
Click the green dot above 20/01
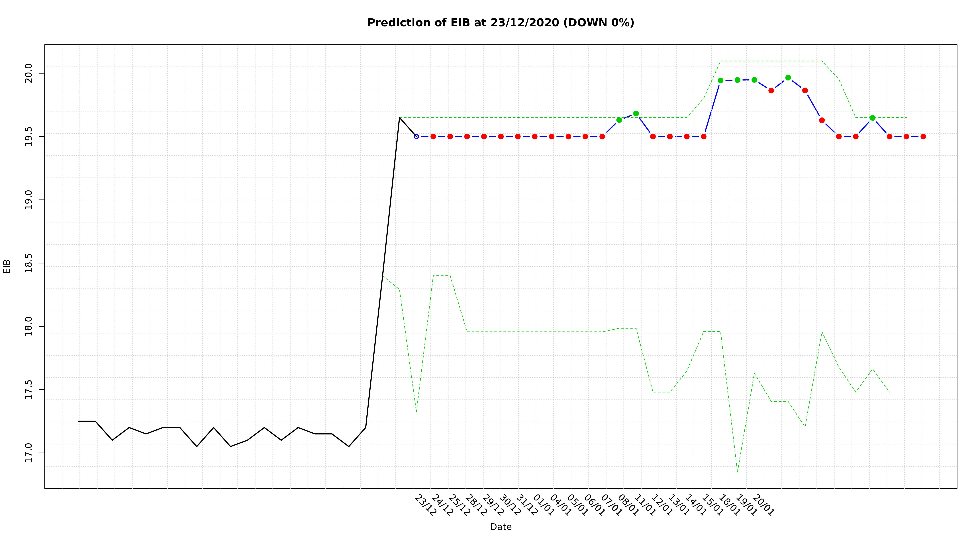pos(754,80)
